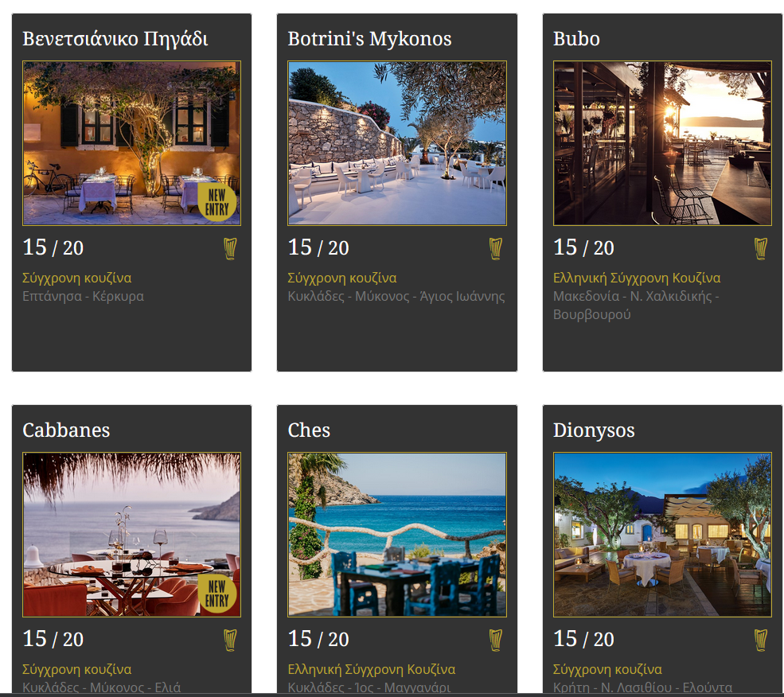Select Ελληνική Σύγχρονη Κουζίνα label under Bubo

[x=637, y=278]
